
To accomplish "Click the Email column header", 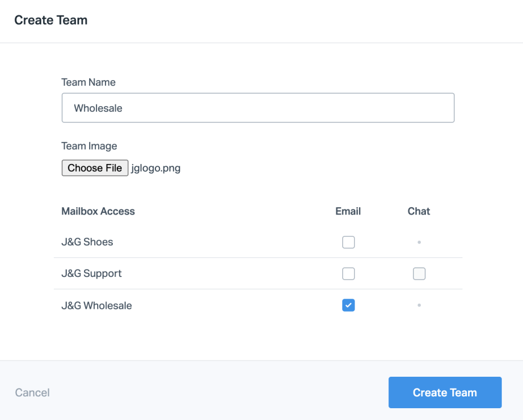I will (x=348, y=211).
